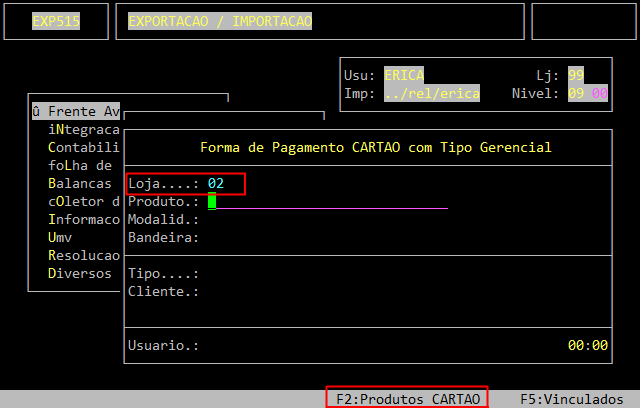The height and width of the screenshot is (408, 640).
Task: Choose the Umv menu item
Action: (x=60, y=237)
